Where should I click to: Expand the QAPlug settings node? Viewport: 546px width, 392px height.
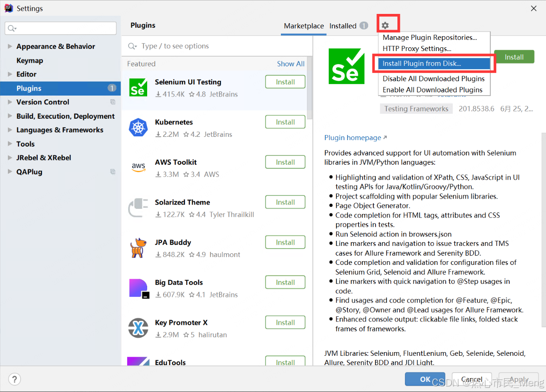click(10, 172)
